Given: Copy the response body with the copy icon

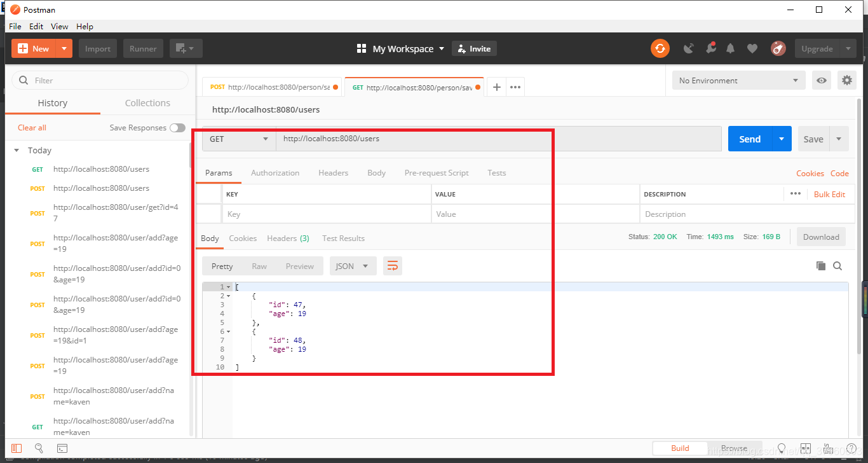Looking at the screenshot, I should pos(820,266).
